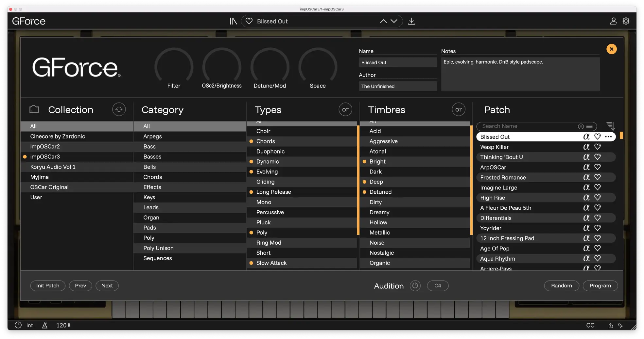Click the Random button

pyautogui.click(x=562, y=286)
